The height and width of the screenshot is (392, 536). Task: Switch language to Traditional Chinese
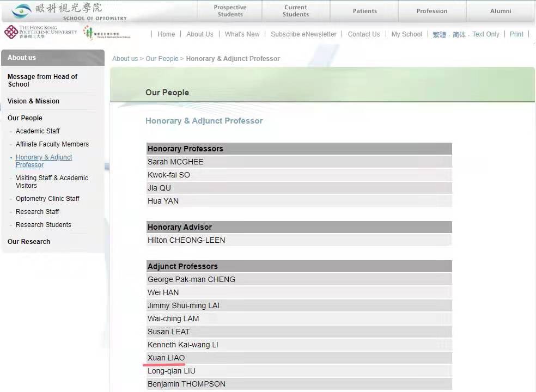tap(439, 34)
